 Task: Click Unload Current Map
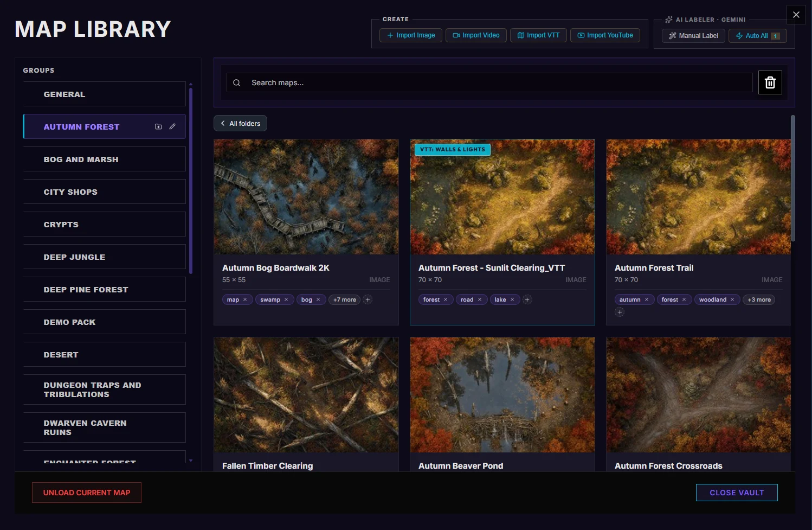pyautogui.click(x=87, y=493)
